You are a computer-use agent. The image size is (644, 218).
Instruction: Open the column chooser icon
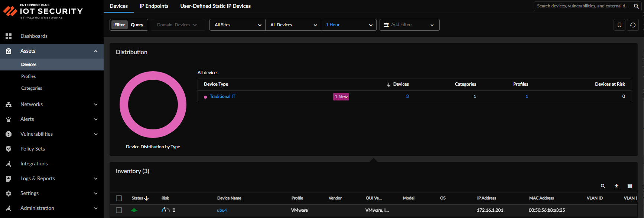[x=630, y=186]
